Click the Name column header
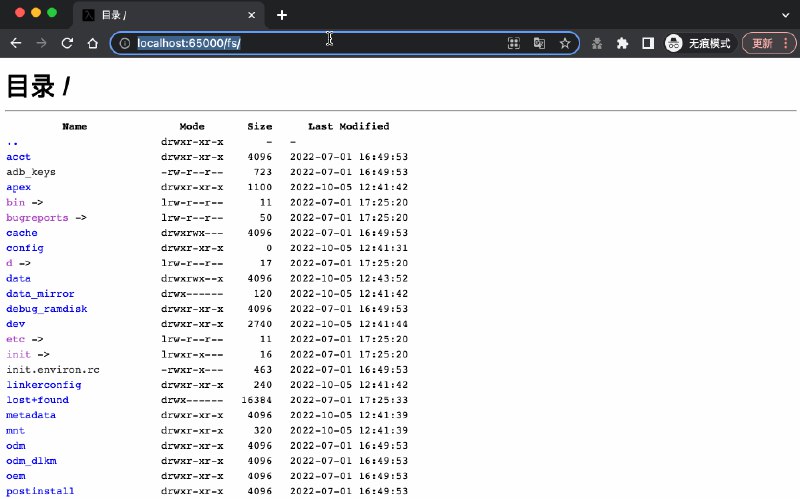The height and width of the screenshot is (499, 800). tap(74, 127)
